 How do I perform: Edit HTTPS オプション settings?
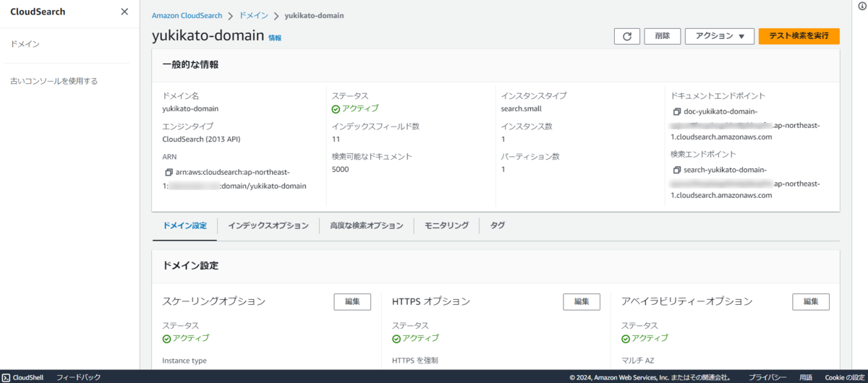(582, 301)
